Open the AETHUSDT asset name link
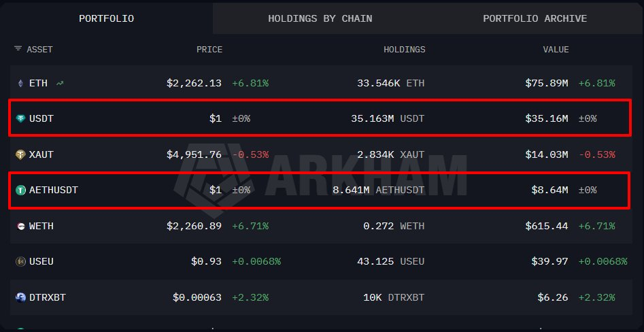This screenshot has height=332, width=644. (54, 190)
